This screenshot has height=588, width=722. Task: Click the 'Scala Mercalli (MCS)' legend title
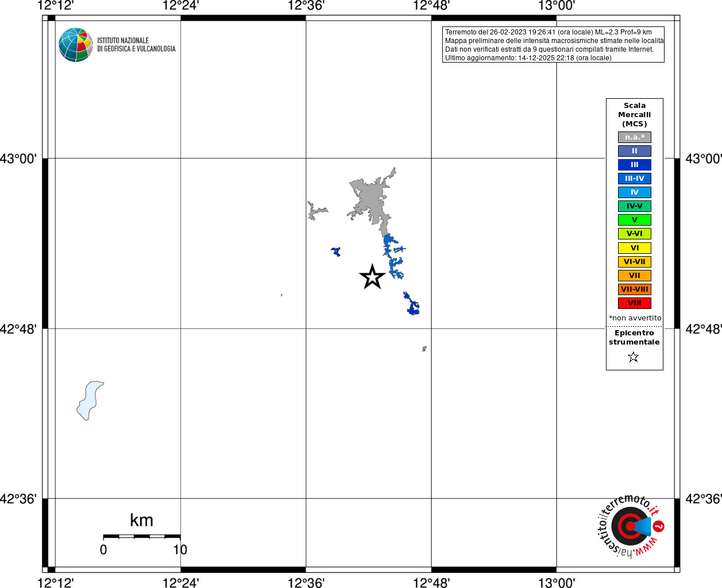pos(635,115)
